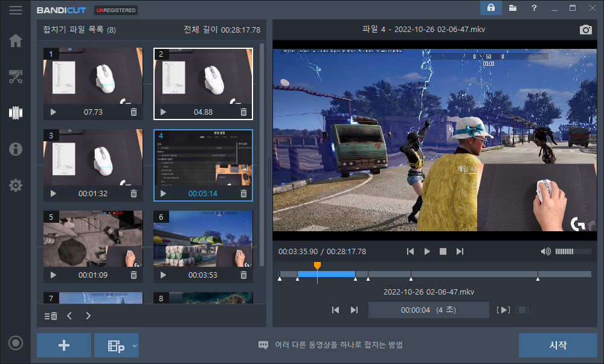This screenshot has height=364, width=604.
Task: Step forward with lower next-frame button
Action: click(354, 310)
